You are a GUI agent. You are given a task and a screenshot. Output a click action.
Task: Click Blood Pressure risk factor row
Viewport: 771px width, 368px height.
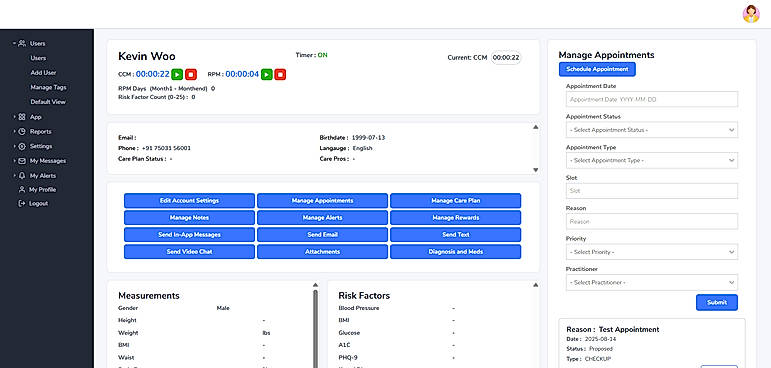[x=398, y=308]
